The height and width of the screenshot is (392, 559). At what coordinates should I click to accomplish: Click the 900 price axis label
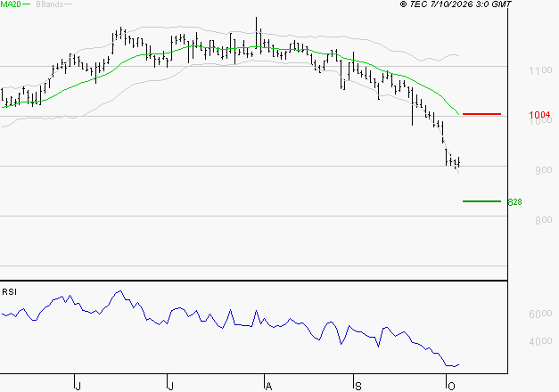coord(544,170)
